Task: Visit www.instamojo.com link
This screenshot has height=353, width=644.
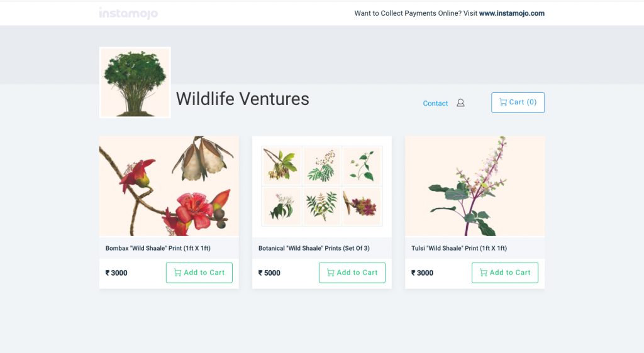Action: pos(512,13)
